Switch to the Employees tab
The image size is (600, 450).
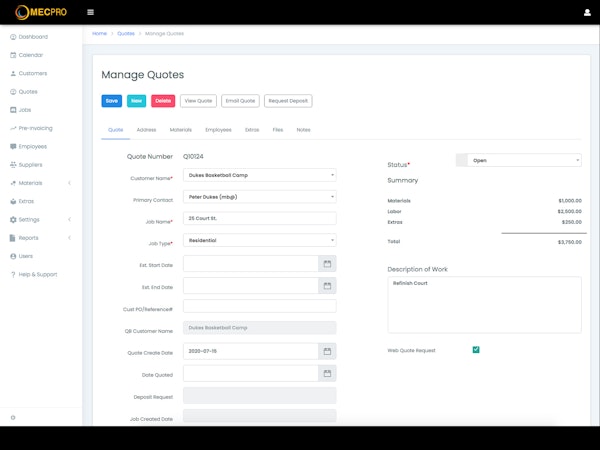coord(218,130)
